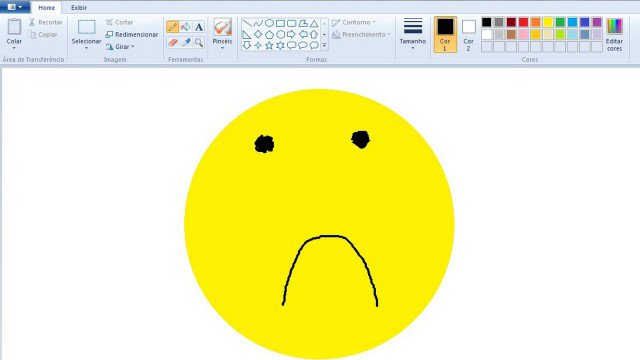
Task: Choose the right triangle shape
Action: [x=247, y=35]
